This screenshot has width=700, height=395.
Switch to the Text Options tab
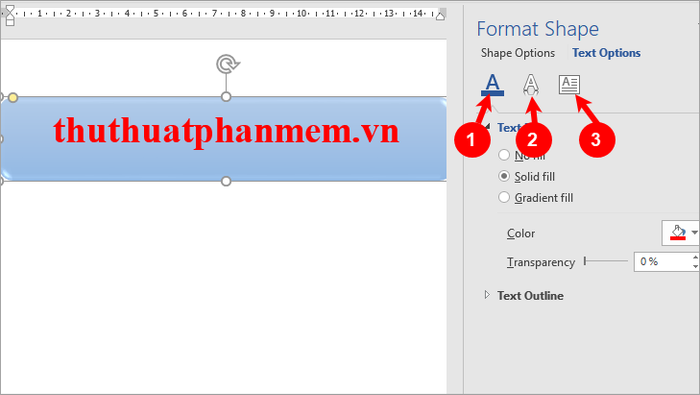[x=606, y=53]
